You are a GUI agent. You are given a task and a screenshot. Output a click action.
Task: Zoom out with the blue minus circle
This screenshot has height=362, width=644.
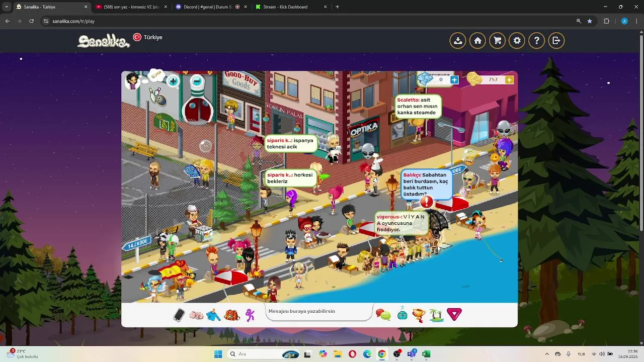[x=197, y=81]
